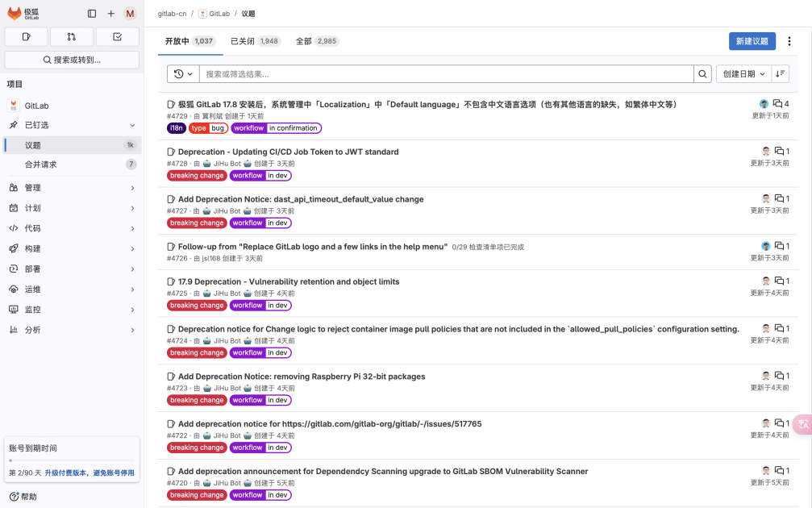Expand the 代码 sidebar section
812x508 pixels.
click(71, 228)
